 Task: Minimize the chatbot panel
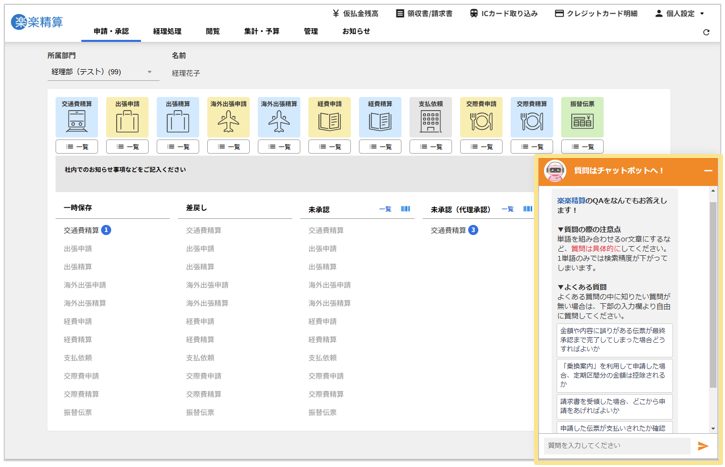[x=708, y=171]
